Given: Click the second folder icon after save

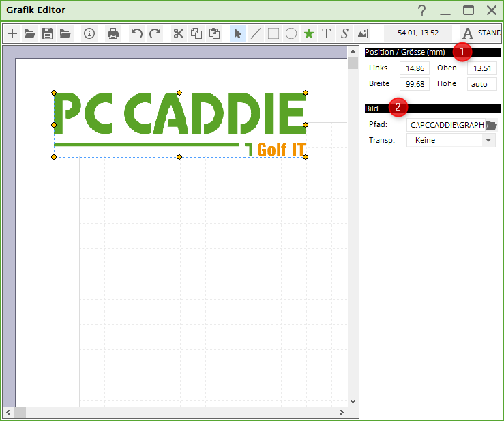Looking at the screenshot, I should point(65,33).
